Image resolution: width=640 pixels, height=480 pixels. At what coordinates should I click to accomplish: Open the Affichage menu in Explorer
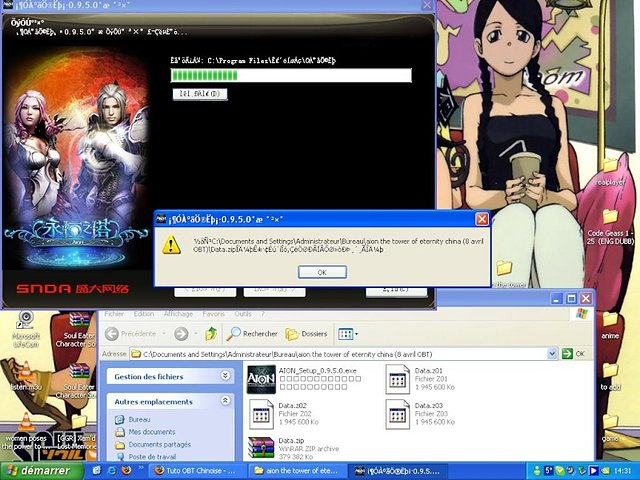pos(182,313)
